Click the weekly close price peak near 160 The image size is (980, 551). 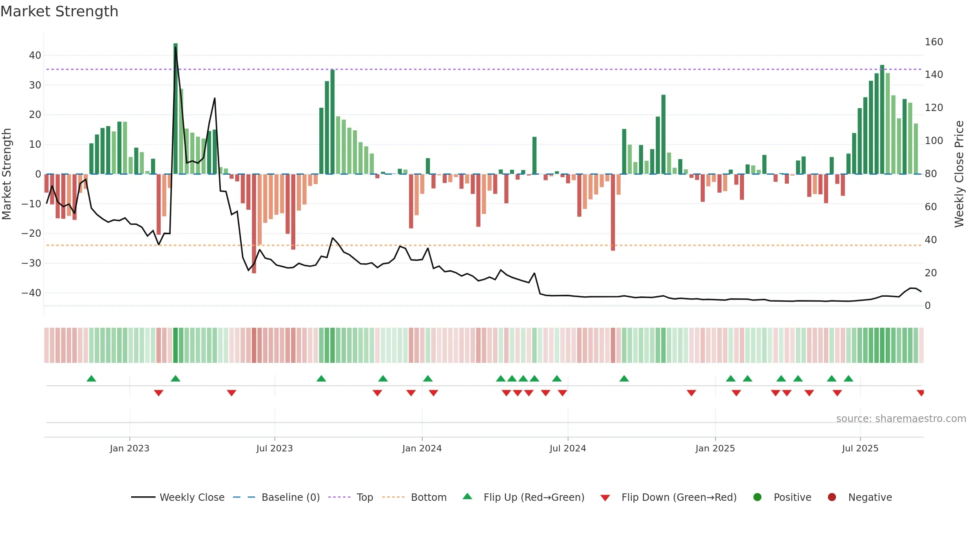click(x=176, y=47)
